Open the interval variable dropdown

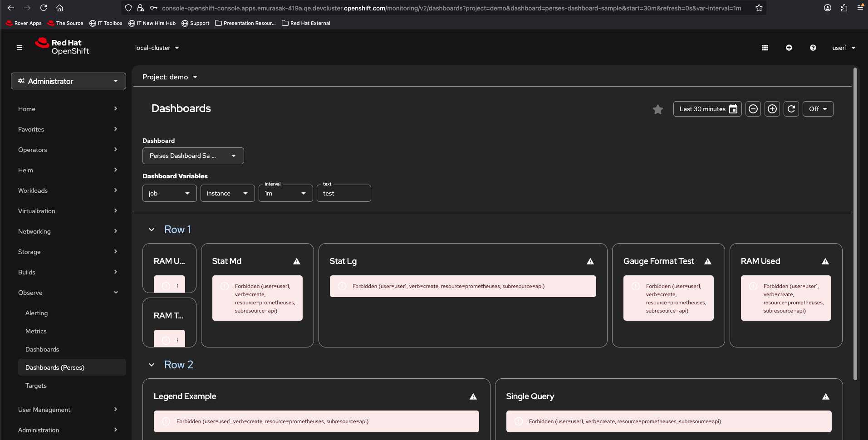pyautogui.click(x=286, y=193)
